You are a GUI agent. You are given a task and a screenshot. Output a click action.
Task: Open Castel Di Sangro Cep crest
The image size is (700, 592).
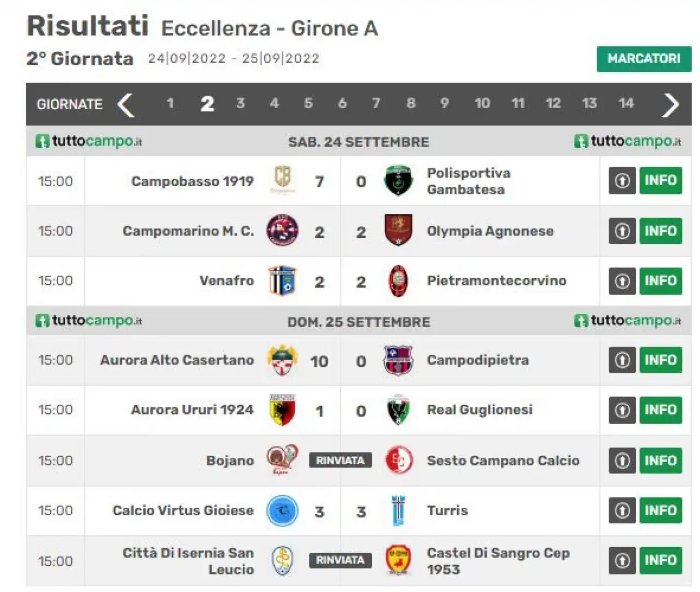(398, 560)
